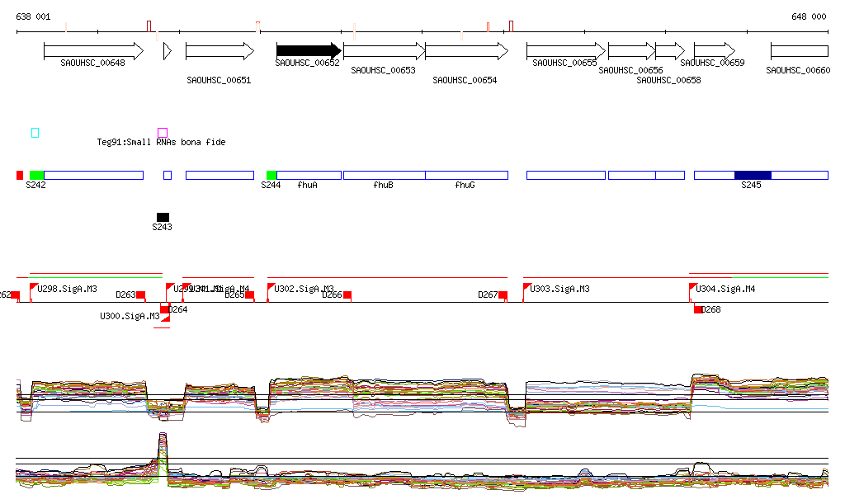
Task: Click the SAOUHSC_00653 gene arrow
Action: click(385, 51)
